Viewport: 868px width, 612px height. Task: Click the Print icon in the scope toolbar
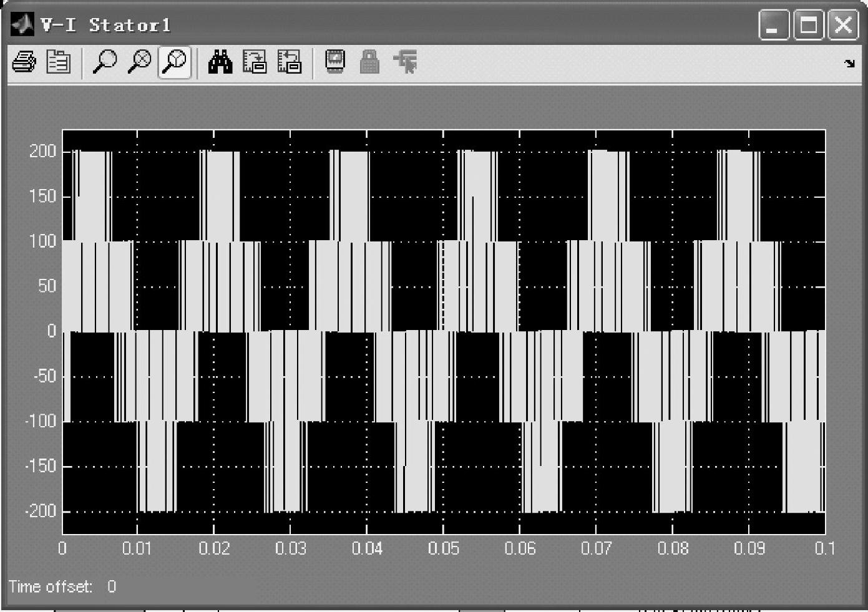[24, 62]
